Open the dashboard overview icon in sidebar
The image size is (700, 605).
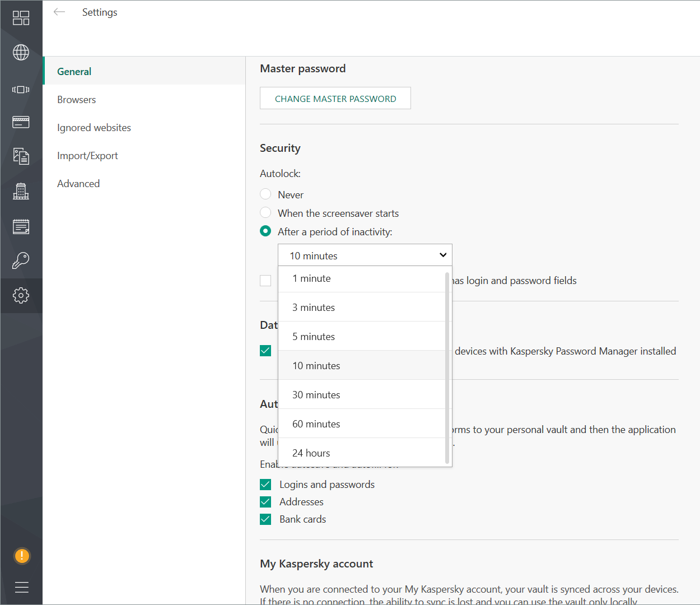[x=21, y=18]
